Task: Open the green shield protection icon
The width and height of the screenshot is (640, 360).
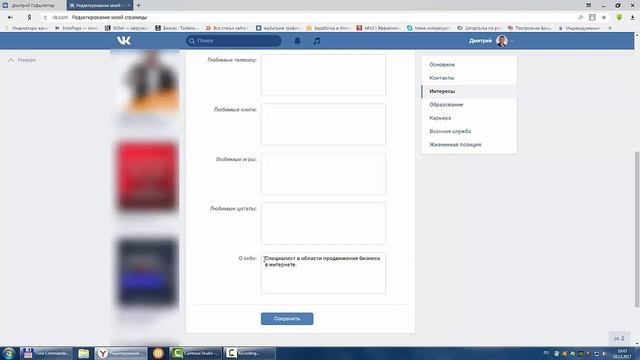Action: 619,17
